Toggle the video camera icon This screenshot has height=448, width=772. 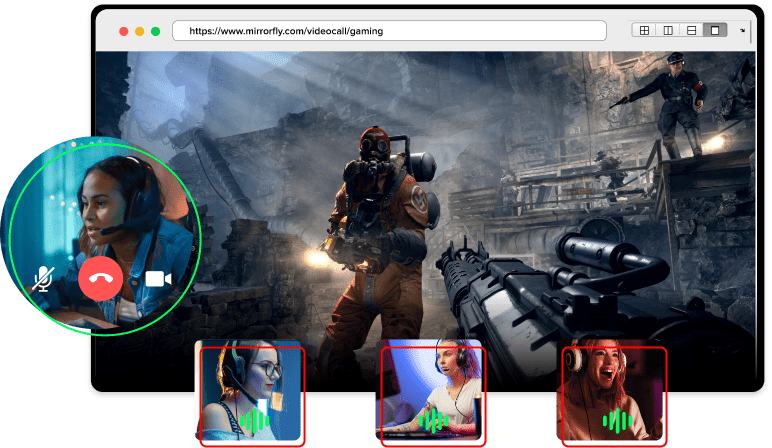point(158,279)
